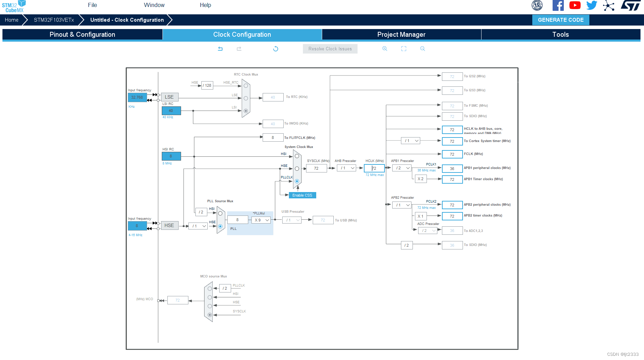Open the APB2 Prescaler dropdown
Screen dimensions: 644x360
pyautogui.click(x=402, y=205)
